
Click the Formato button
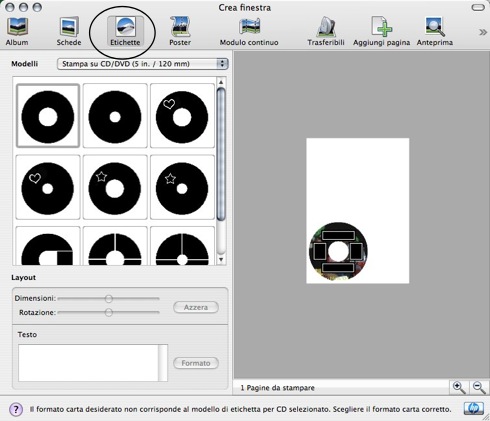[x=196, y=363]
